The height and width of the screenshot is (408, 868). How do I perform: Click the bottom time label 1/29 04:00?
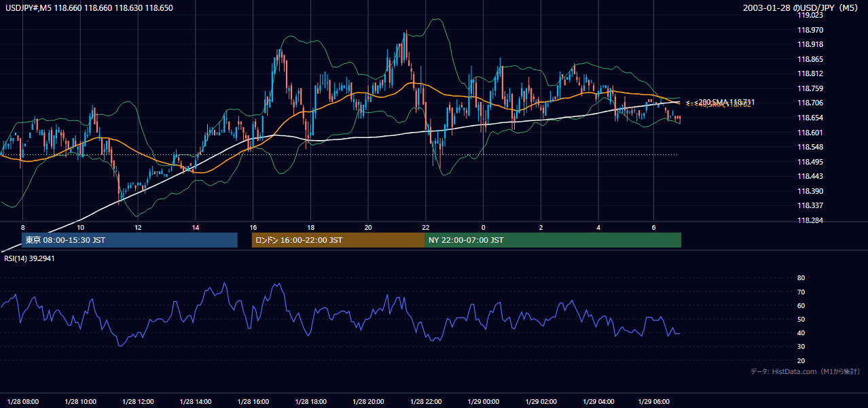(599, 401)
